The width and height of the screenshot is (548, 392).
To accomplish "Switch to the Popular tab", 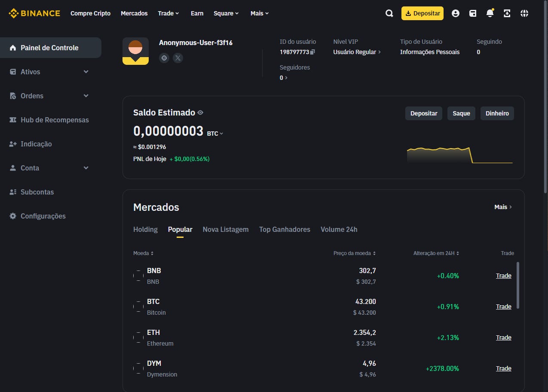I will 180,229.
